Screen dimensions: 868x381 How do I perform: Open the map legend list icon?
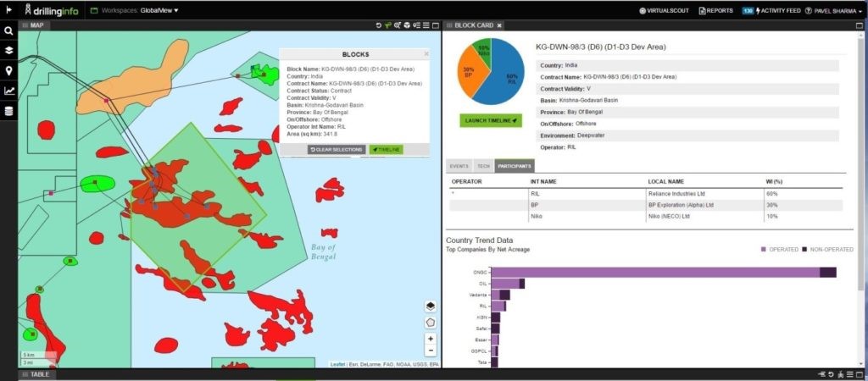(x=416, y=25)
